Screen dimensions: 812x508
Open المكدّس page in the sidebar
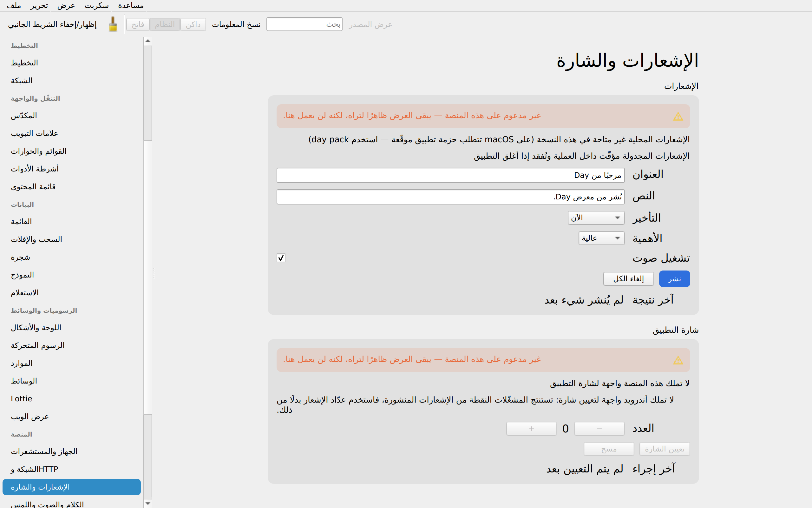[x=71, y=116]
